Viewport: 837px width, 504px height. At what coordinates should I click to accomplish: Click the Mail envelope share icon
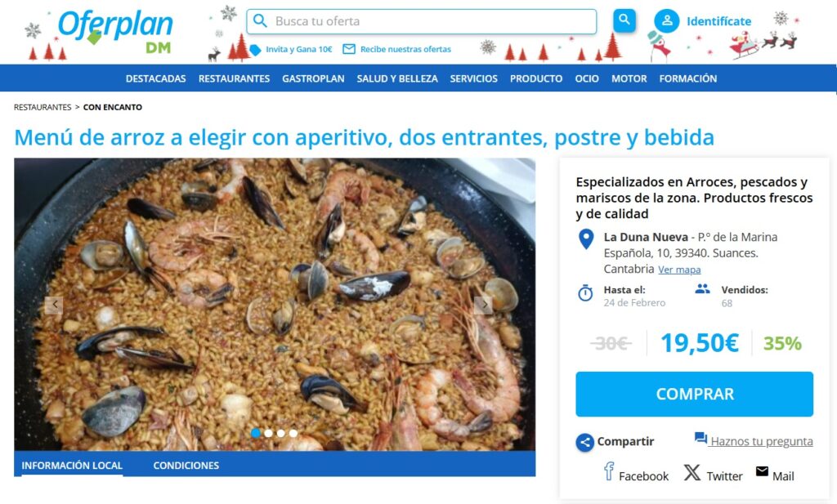click(762, 471)
